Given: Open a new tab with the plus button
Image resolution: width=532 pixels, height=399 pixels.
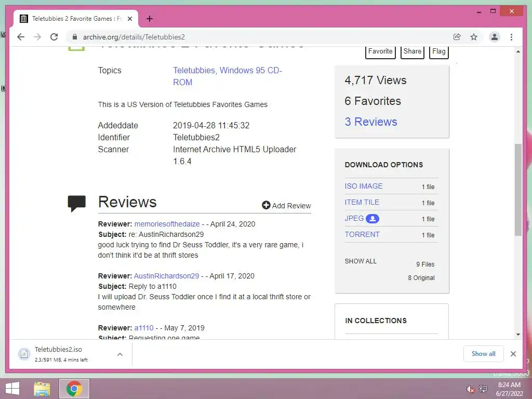Looking at the screenshot, I should point(150,19).
